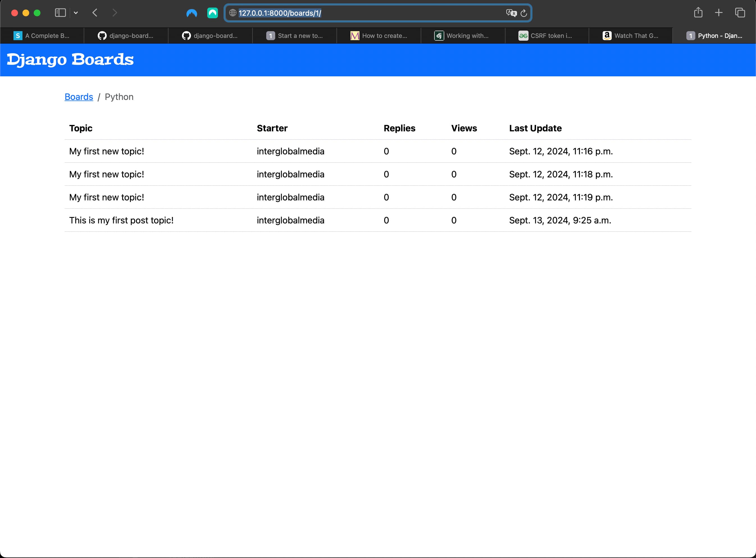
Task: Click the 'Last Update' column header
Action: coord(535,128)
